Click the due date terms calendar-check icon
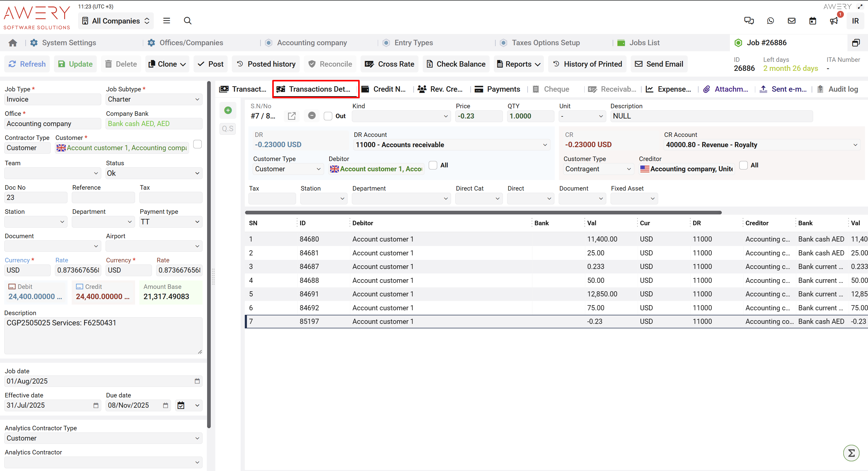868x471 pixels. click(x=181, y=405)
